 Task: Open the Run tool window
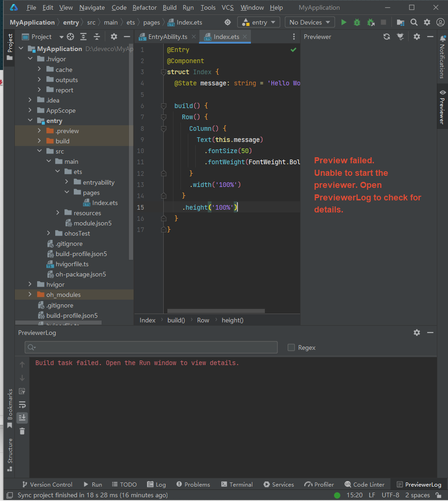click(93, 484)
